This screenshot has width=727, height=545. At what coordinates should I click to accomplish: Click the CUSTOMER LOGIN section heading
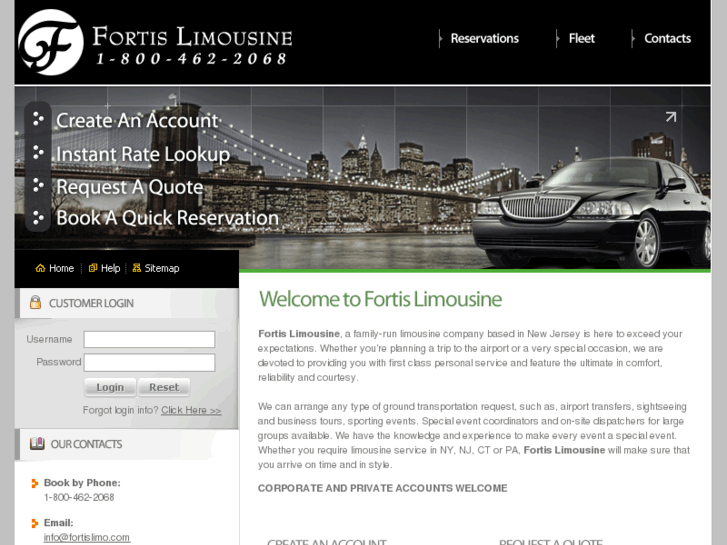tap(91, 303)
